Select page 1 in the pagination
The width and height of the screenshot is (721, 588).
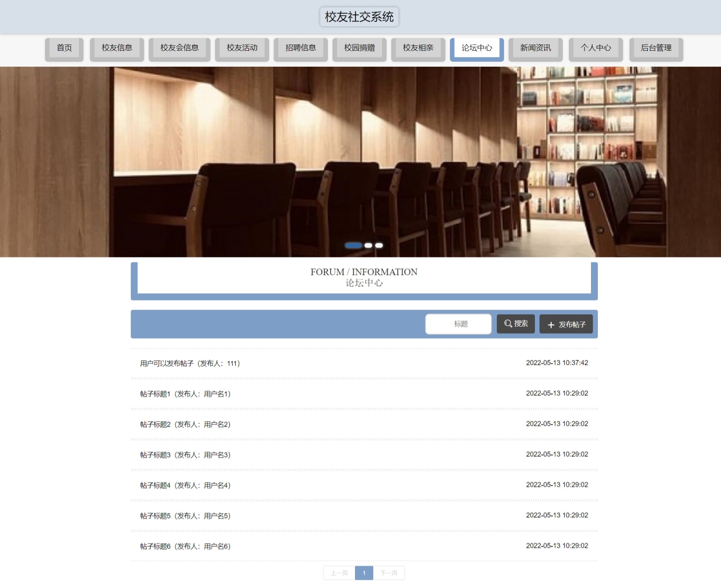(364, 573)
